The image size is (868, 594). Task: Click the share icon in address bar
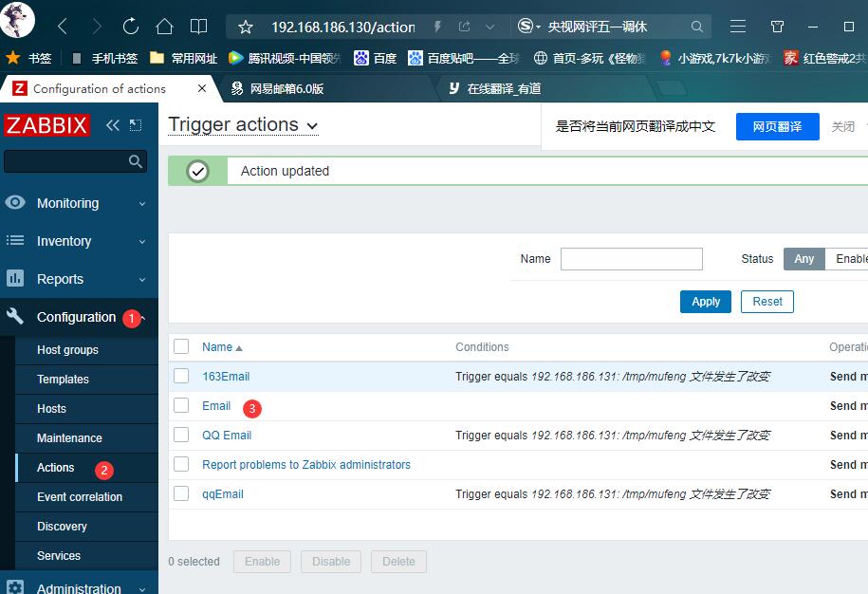click(464, 27)
